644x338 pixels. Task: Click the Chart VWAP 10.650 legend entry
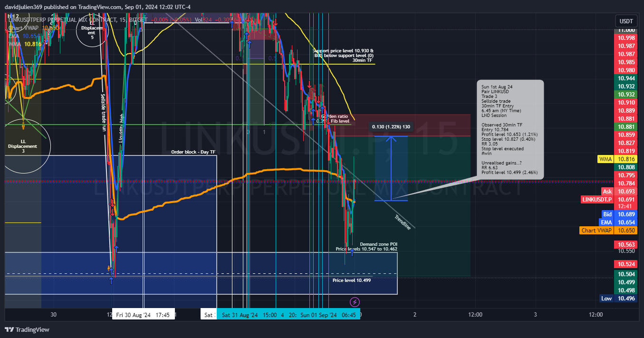click(x=33, y=28)
